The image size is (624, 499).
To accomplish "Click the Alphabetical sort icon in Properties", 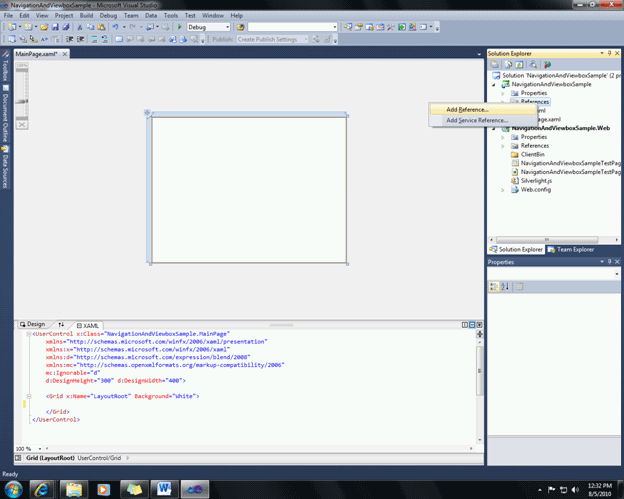I will coord(504,286).
